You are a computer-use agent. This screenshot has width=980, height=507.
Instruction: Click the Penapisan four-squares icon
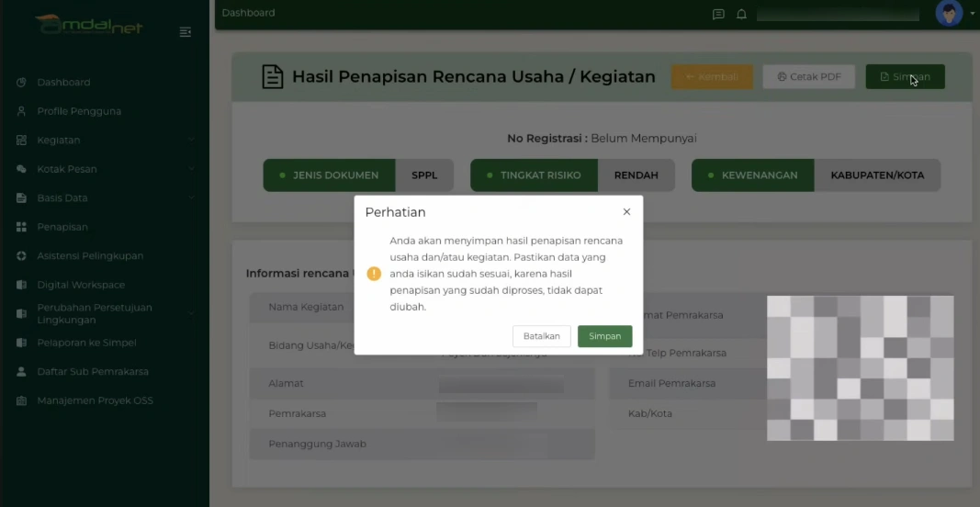(21, 227)
